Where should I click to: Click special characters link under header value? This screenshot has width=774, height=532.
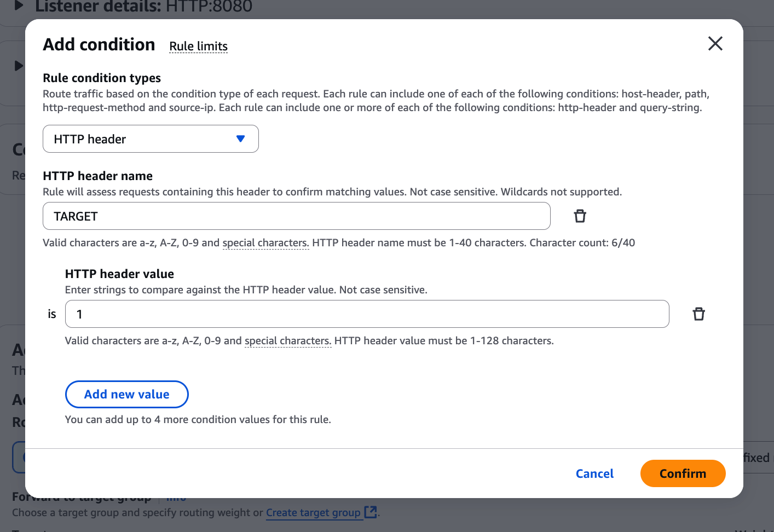click(x=288, y=341)
